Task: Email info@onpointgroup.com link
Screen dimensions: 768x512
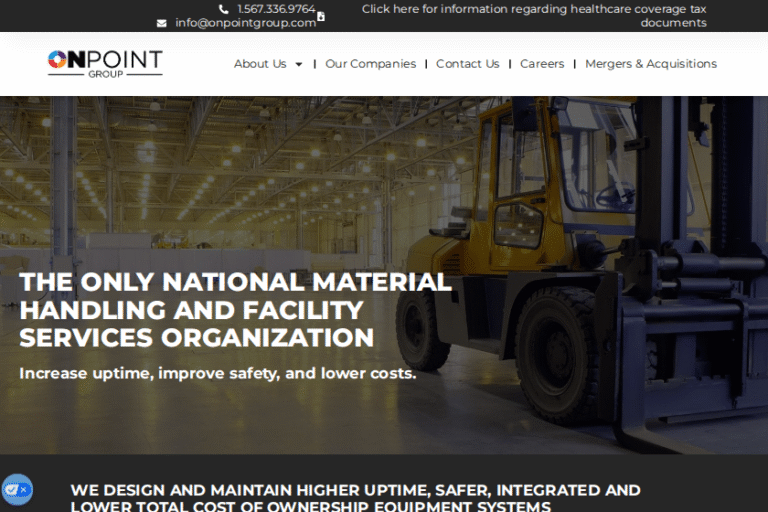Action: 245,23
